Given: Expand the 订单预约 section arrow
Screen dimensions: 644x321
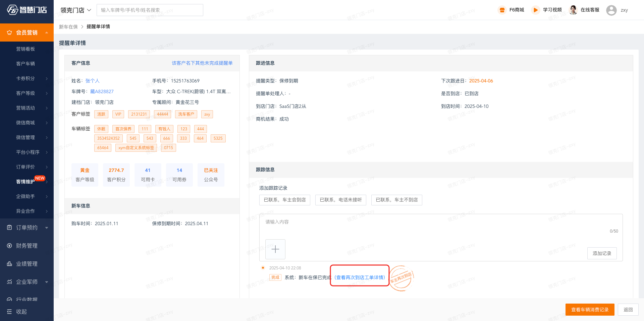Looking at the screenshot, I should point(47,228).
